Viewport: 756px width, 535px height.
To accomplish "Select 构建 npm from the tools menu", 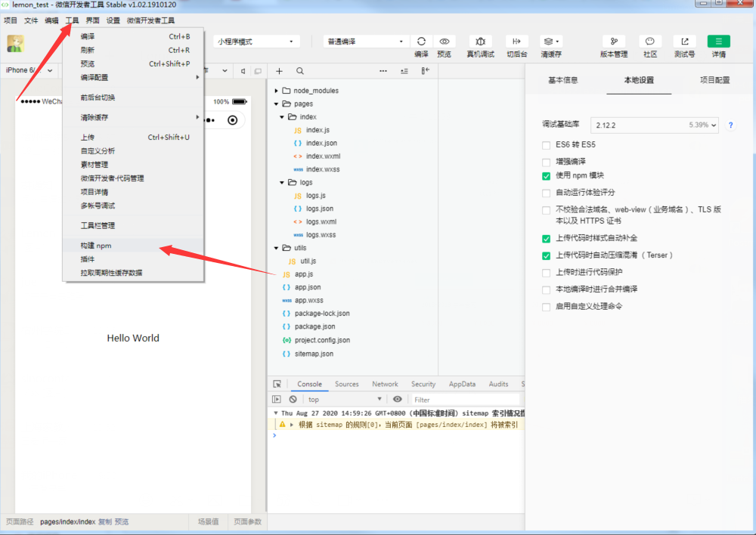I will 133,246.
